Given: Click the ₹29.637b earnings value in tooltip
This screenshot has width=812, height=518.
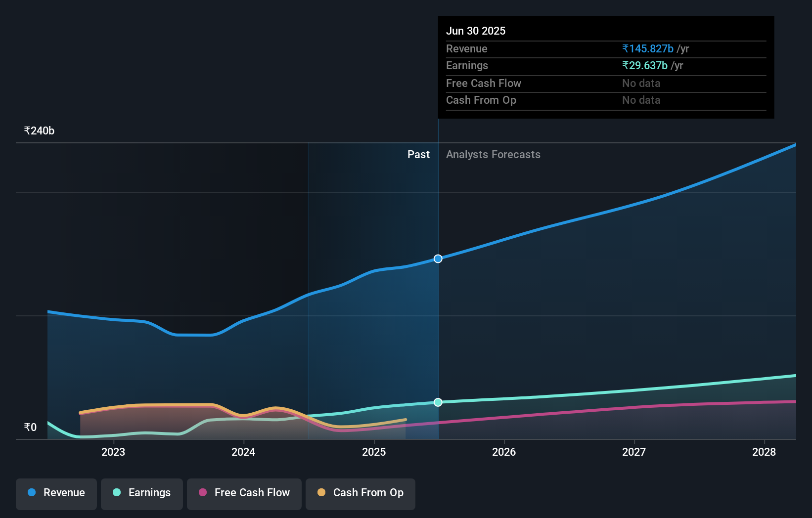Looking at the screenshot, I should pyautogui.click(x=645, y=66).
